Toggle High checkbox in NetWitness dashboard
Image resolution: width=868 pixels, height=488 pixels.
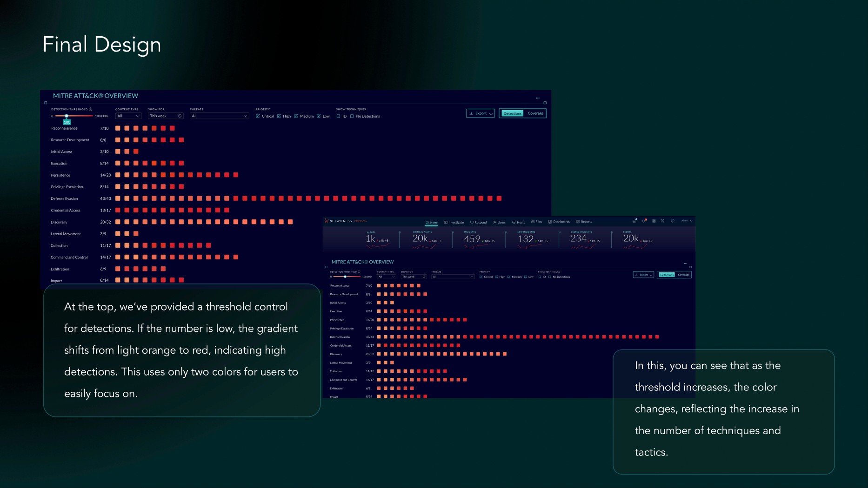496,277
